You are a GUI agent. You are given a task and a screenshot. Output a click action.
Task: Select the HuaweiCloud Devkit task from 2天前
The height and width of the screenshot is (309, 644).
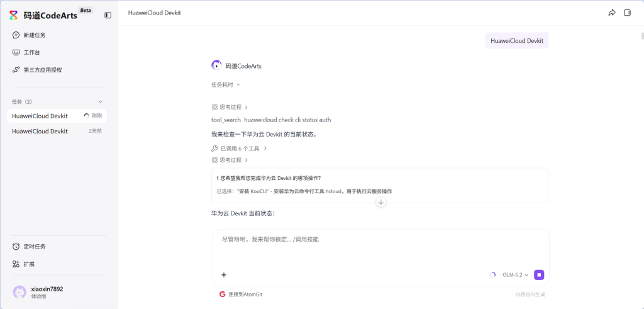click(57, 131)
